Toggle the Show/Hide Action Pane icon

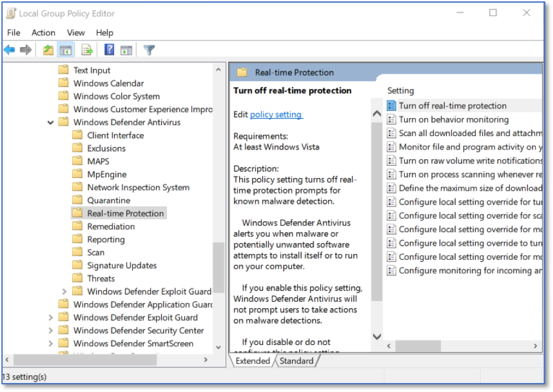(x=126, y=50)
